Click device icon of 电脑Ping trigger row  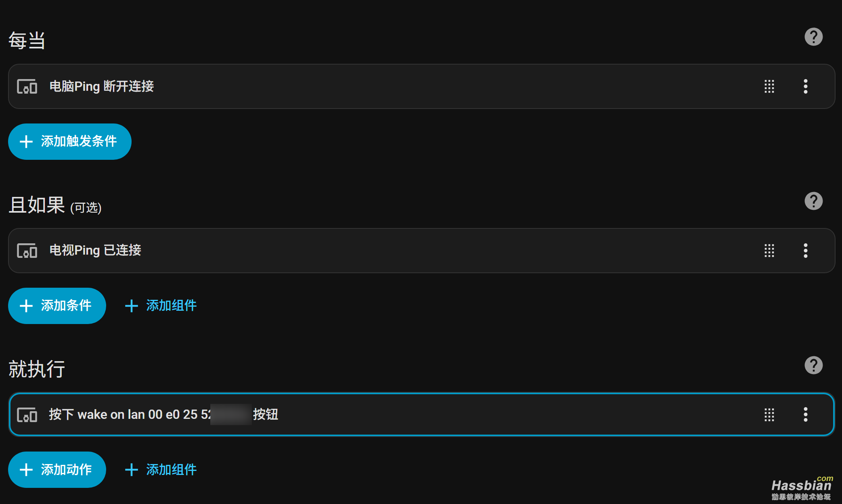[x=27, y=86]
